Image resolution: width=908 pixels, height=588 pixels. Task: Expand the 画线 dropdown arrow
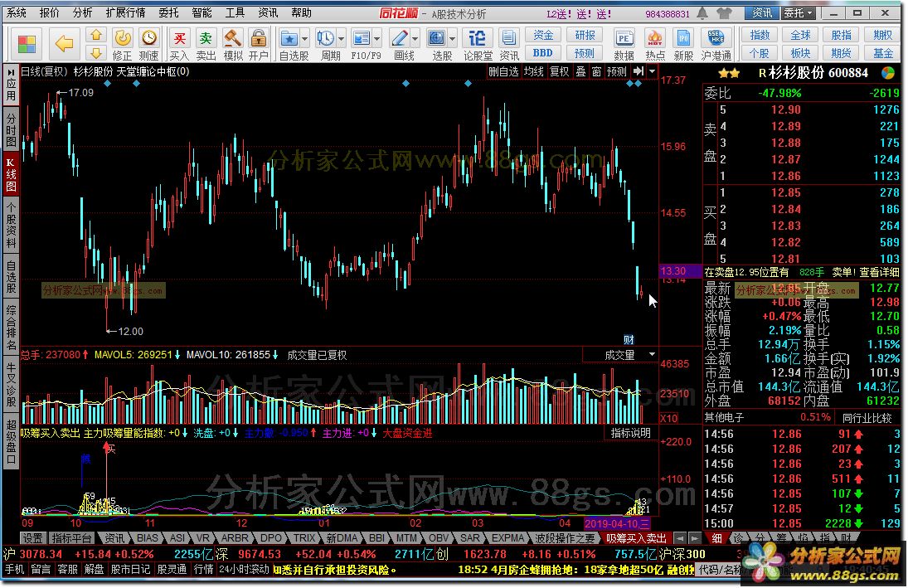click(415, 39)
